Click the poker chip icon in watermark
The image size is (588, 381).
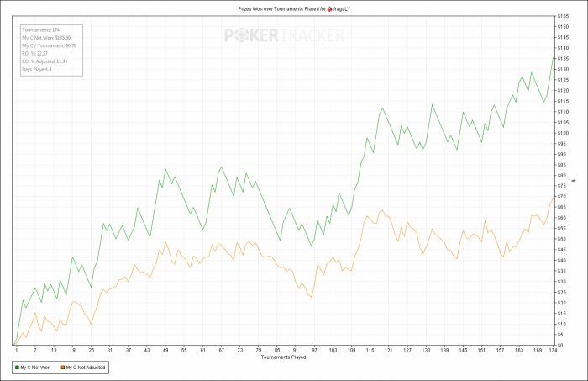coord(241,35)
